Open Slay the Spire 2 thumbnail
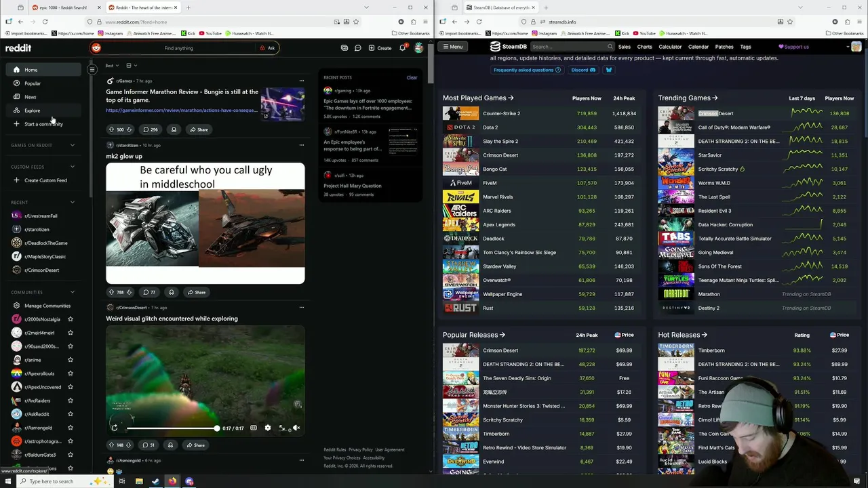The width and height of the screenshot is (868, 488). pos(460,141)
